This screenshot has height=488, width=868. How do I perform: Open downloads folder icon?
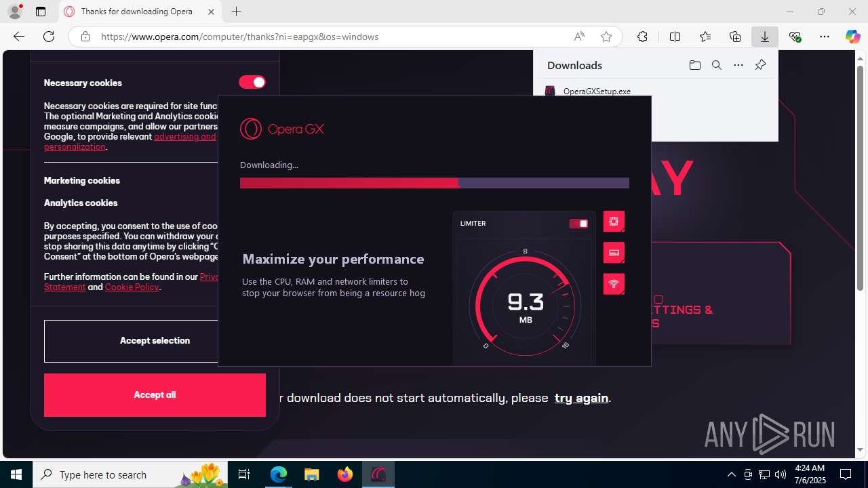694,65
